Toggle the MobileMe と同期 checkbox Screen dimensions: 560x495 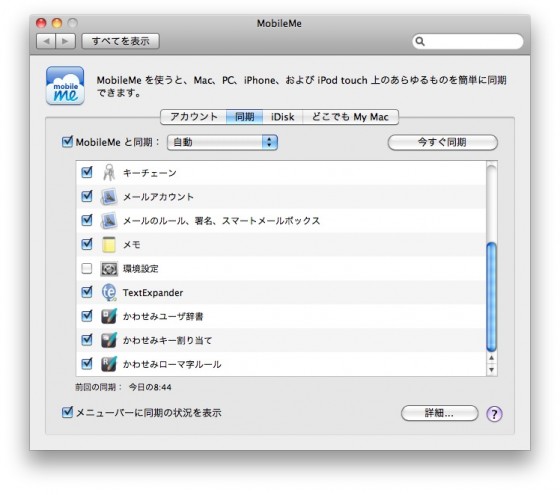[67, 142]
